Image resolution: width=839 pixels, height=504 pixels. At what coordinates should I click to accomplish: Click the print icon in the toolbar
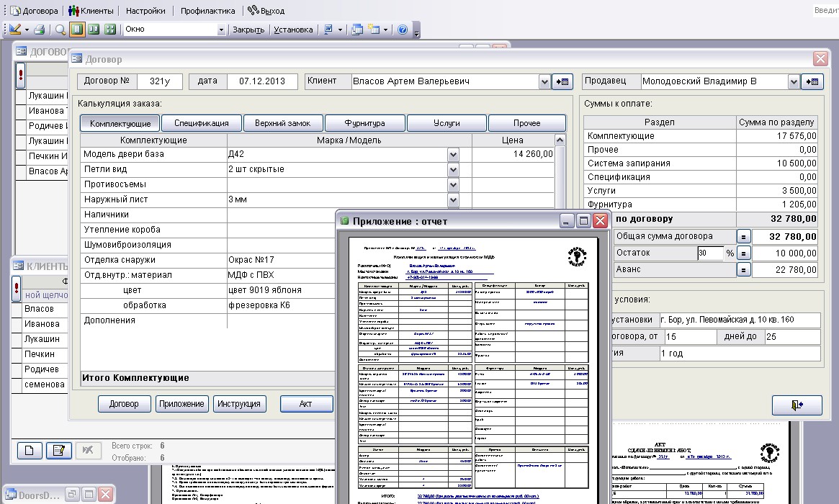(40, 30)
